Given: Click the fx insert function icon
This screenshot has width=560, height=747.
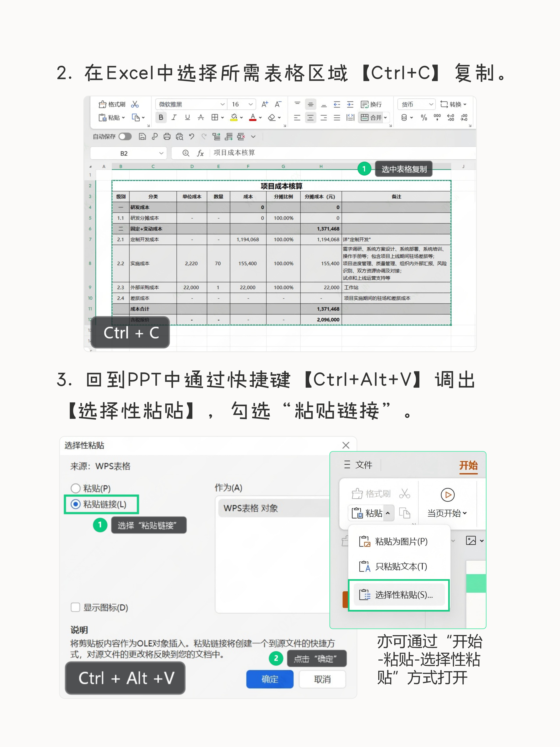Looking at the screenshot, I should [200, 153].
